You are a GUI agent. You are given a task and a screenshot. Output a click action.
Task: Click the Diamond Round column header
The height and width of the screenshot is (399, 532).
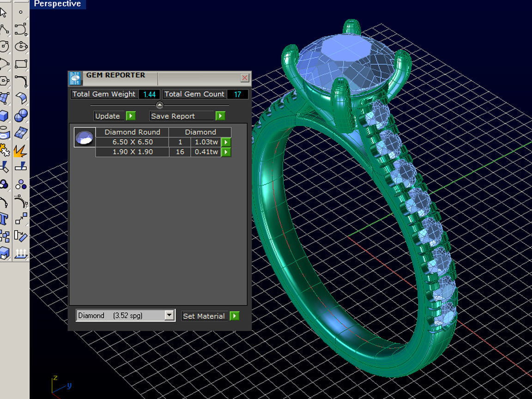(x=133, y=132)
